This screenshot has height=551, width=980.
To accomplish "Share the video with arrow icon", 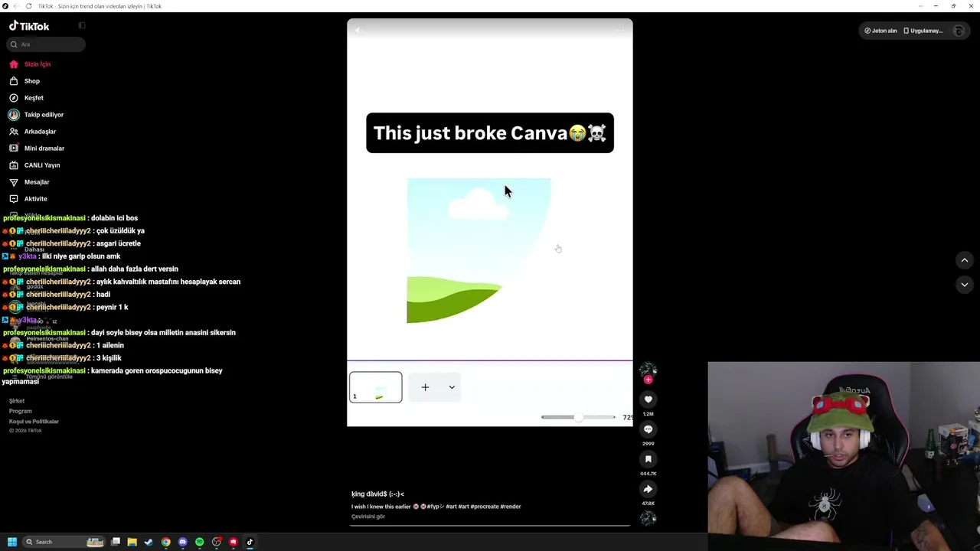I will click(x=648, y=489).
